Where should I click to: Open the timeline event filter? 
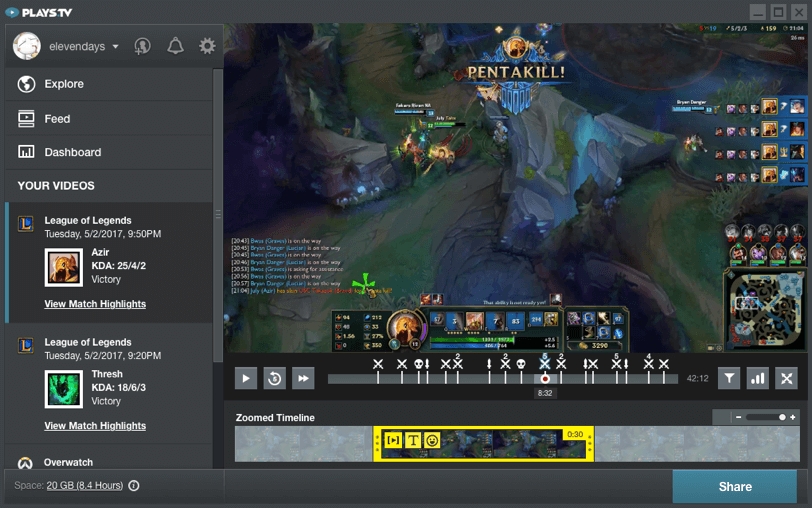point(729,379)
